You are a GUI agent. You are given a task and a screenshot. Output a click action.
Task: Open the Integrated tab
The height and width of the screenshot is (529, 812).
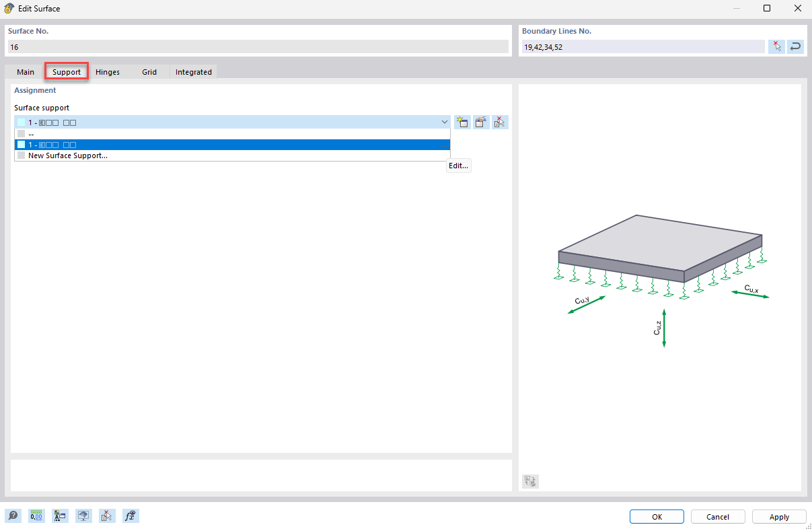[193, 71]
